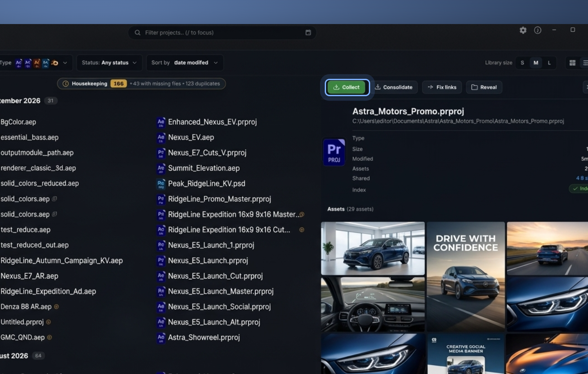588x374 pixels.
Task: Open the Drive With Confidence asset thumbnail
Action: pyautogui.click(x=466, y=276)
